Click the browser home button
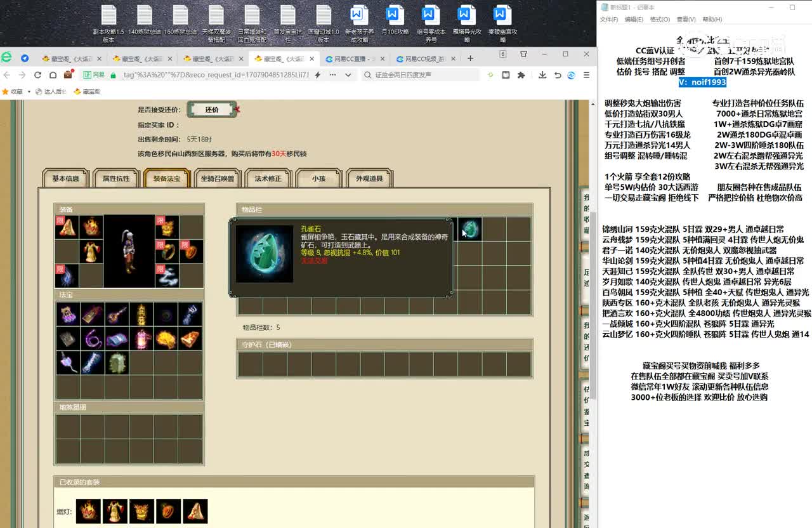Image resolution: width=812 pixels, height=528 pixels. [53, 75]
